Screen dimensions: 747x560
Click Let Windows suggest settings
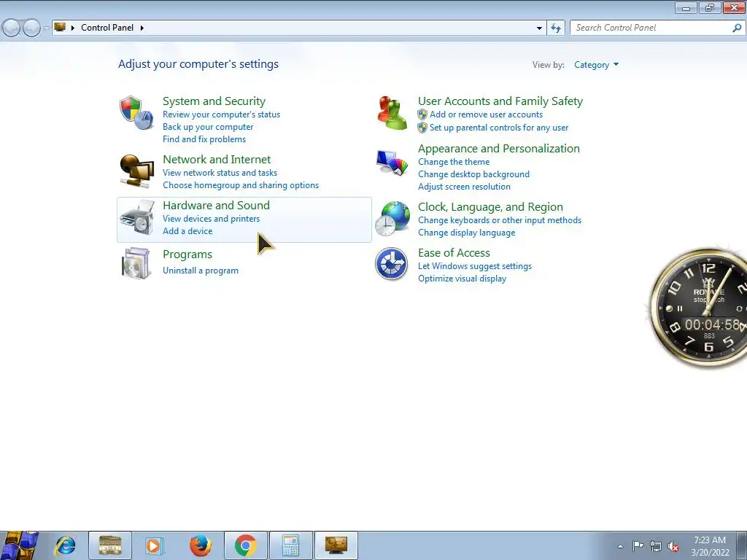pos(474,266)
